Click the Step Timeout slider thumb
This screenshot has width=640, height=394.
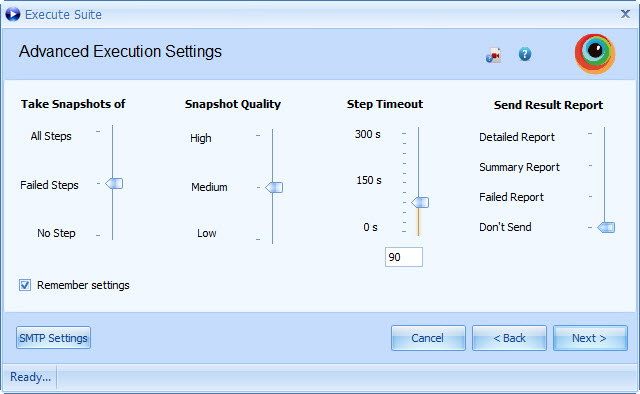[420, 202]
